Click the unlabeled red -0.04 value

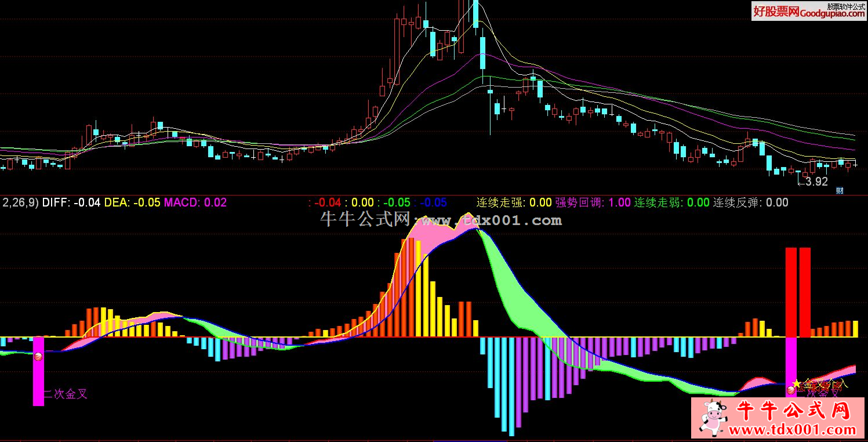click(x=328, y=202)
